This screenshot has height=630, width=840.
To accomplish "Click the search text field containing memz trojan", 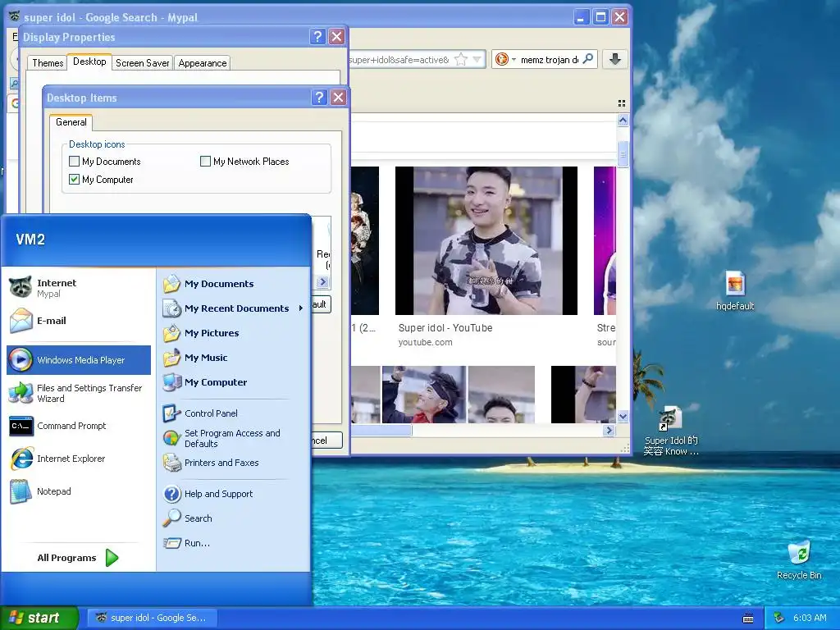I will tap(549, 59).
